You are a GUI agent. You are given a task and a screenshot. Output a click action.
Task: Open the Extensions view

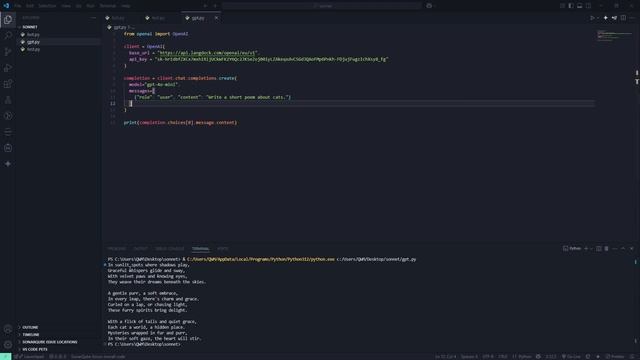click(8, 84)
